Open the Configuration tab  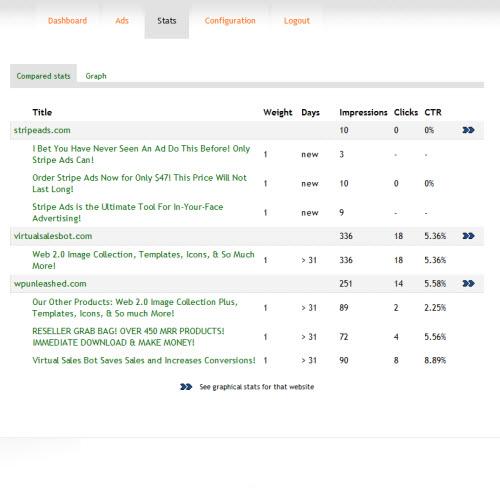coord(230,21)
